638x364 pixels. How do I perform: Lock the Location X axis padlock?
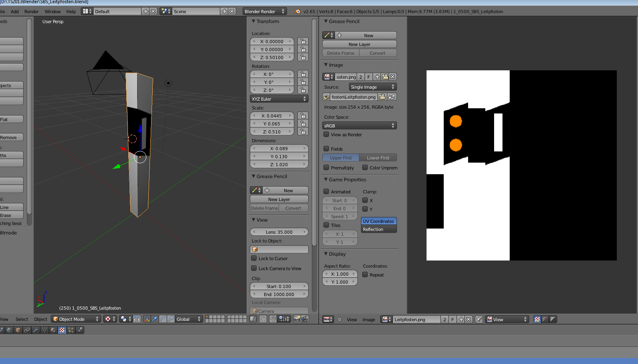coord(303,41)
